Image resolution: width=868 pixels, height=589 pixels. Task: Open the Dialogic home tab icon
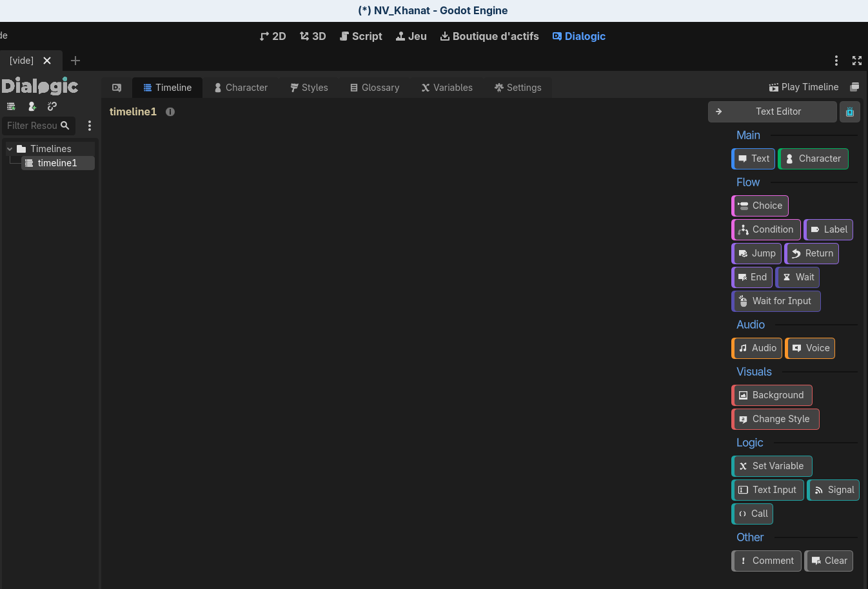click(117, 88)
